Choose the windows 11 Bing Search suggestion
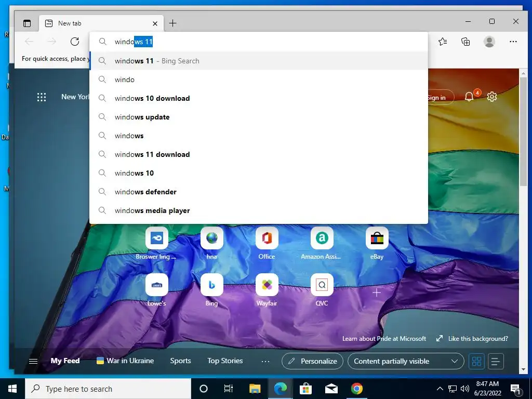Screen dimensions: 532x399 pos(259,61)
